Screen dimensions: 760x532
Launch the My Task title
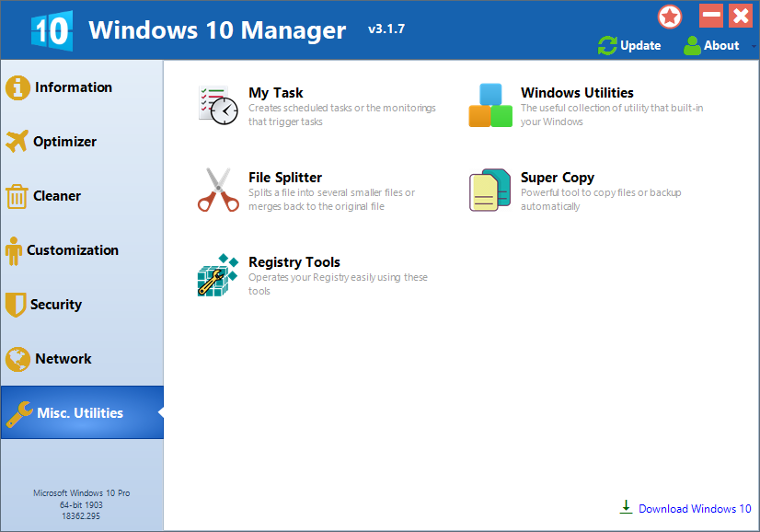tap(276, 93)
